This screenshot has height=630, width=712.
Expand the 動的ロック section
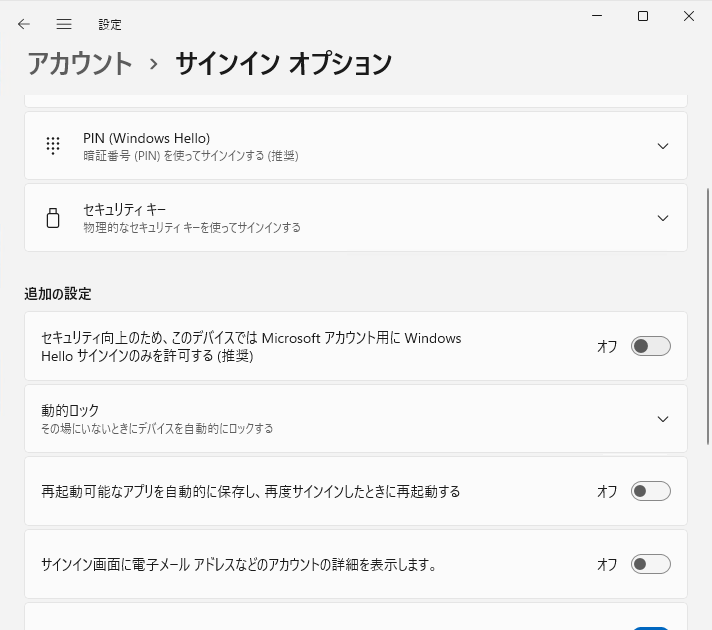(663, 419)
